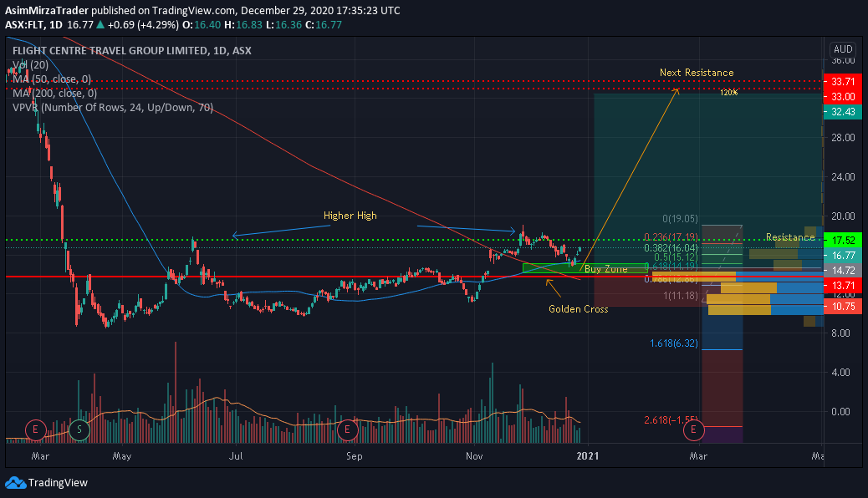868x498 pixels.
Task: Click the green S split marker
Action: pos(79,429)
